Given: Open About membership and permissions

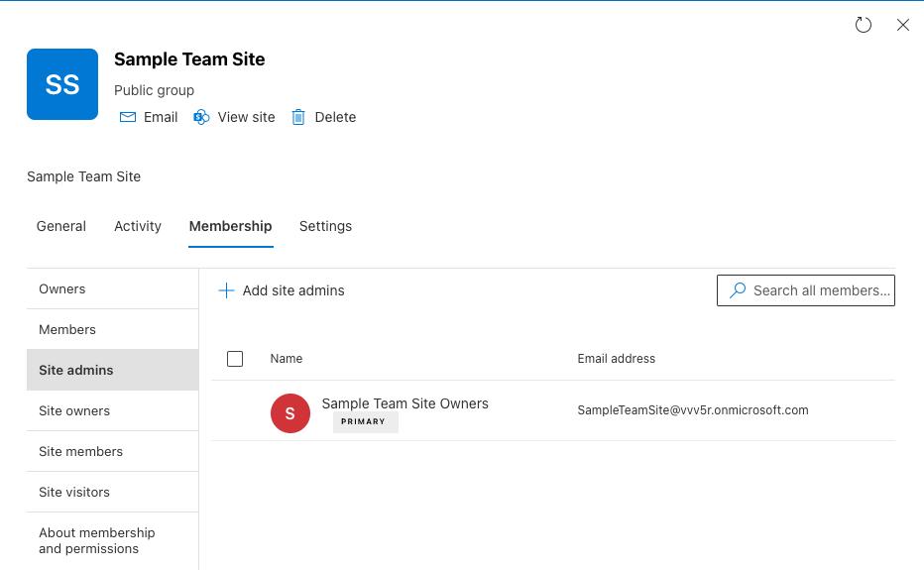Looking at the screenshot, I should click(x=97, y=540).
